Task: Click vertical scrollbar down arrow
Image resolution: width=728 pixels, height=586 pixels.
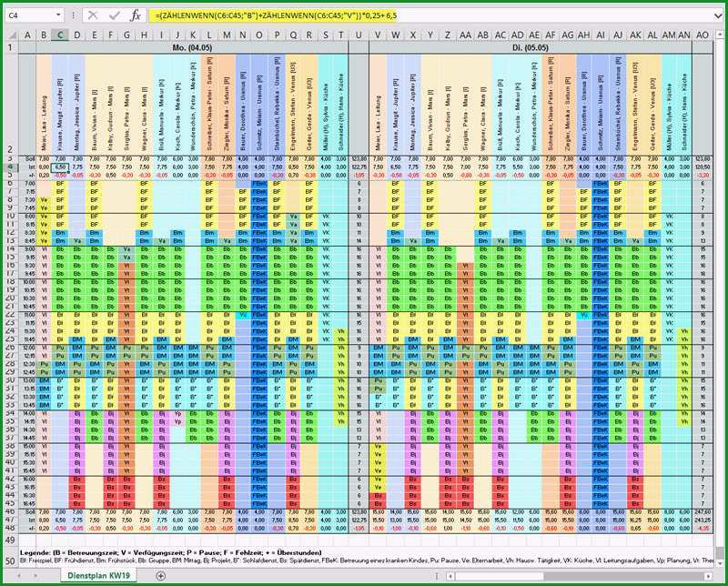Action: point(720,562)
